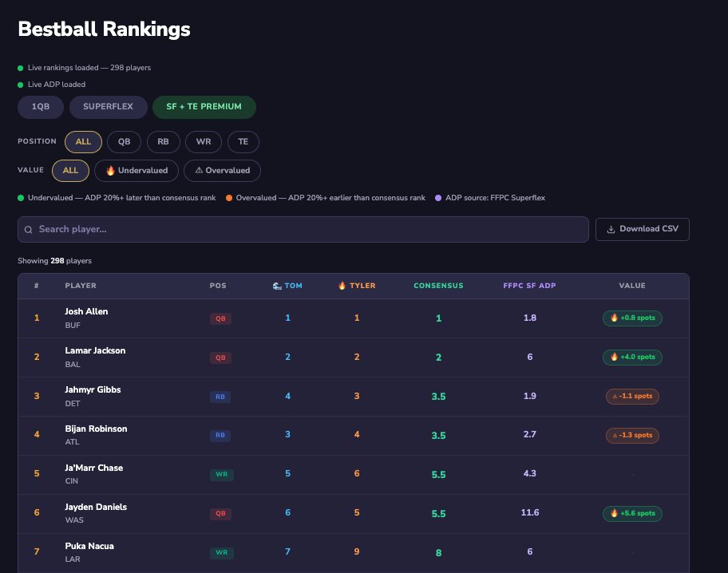Screen dimensions: 728x573
Task: Click Josh Allen's ADP value 1.8
Action: (530, 318)
